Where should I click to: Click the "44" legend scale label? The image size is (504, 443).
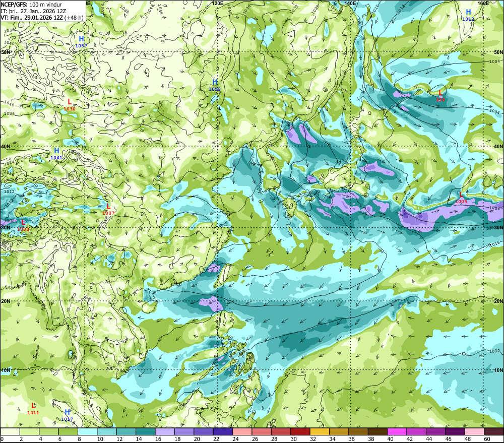pos(429,439)
